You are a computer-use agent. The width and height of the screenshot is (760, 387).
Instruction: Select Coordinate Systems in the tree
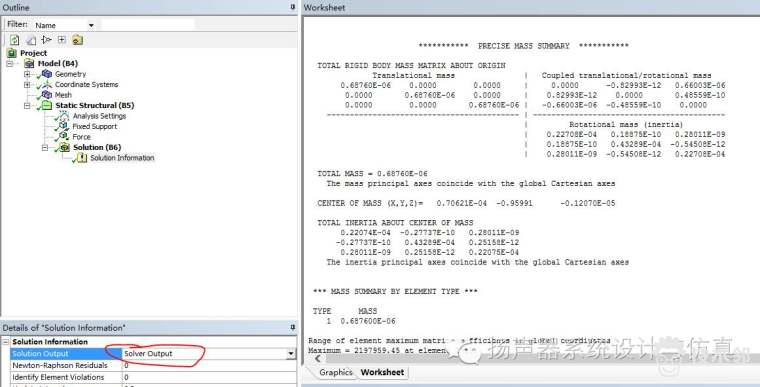tap(86, 84)
